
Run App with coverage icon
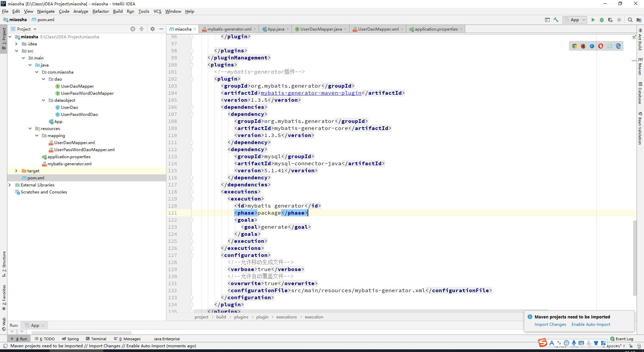pyautogui.click(x=610, y=20)
